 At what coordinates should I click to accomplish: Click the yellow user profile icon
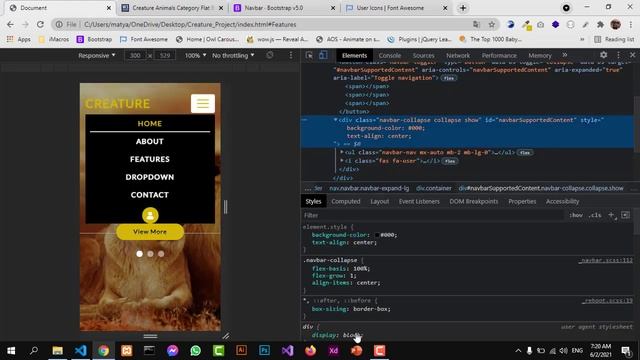(x=150, y=215)
